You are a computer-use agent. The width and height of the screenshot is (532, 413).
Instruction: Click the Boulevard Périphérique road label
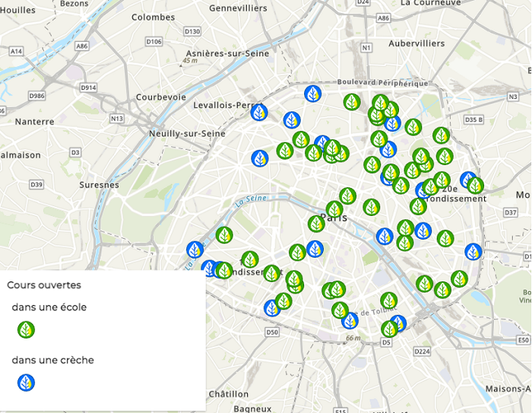click(x=383, y=83)
